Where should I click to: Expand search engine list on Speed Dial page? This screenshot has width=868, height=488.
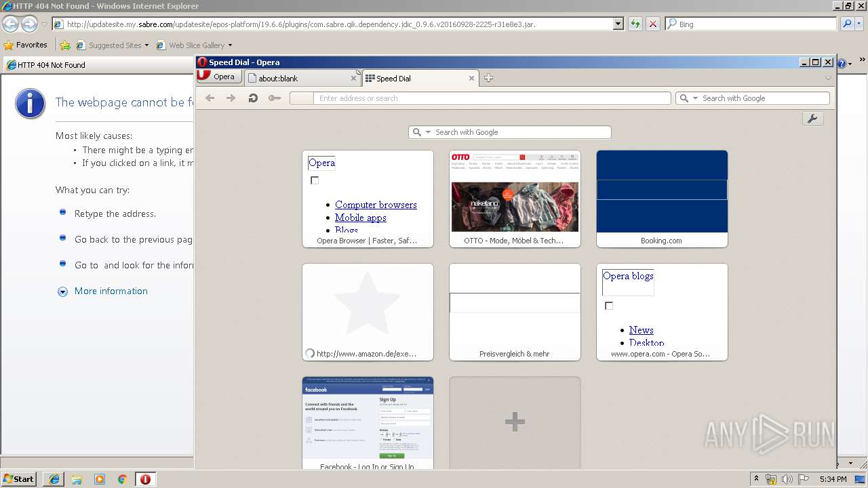428,132
